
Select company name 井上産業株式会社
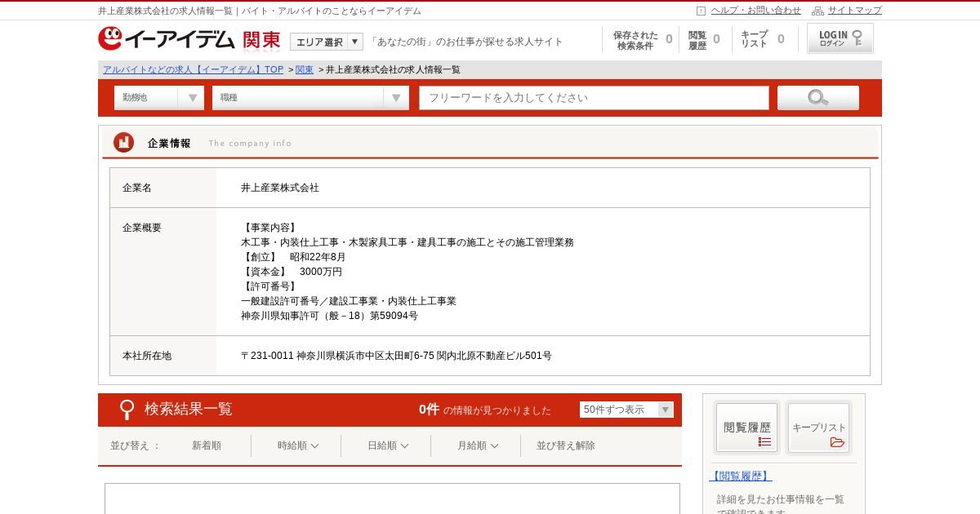280,188
